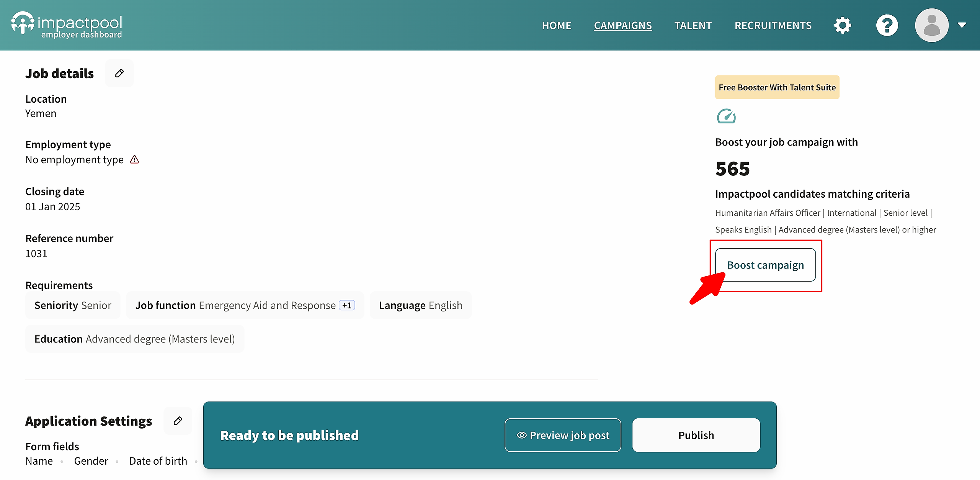This screenshot has width=980, height=480.
Task: Click the Advanced degree or higher criteria text
Action: coord(857,230)
